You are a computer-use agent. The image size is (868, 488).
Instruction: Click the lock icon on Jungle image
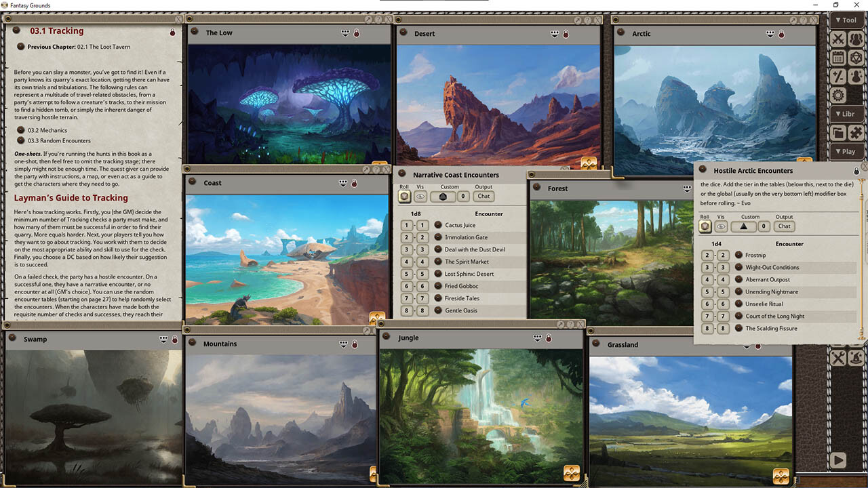[549, 338]
